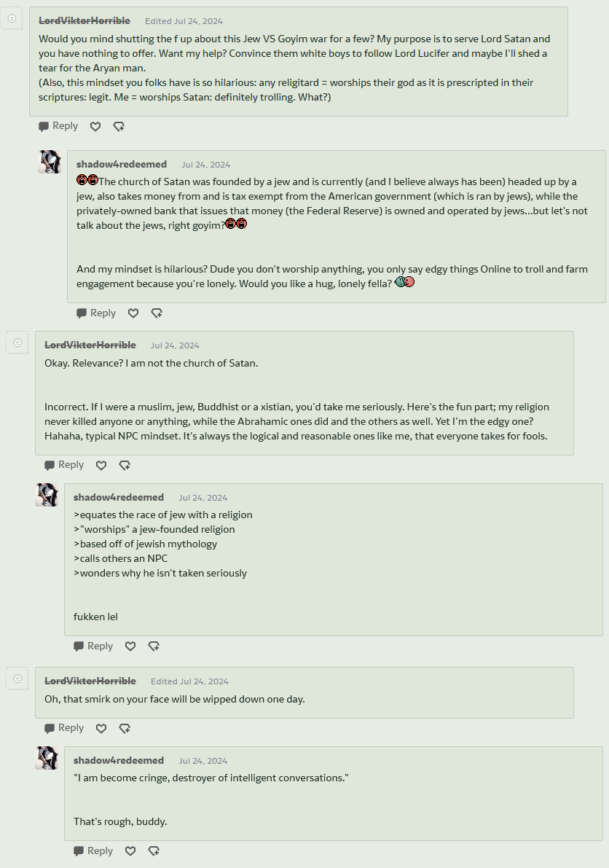Click the heart icon under the topmost comment
The width and height of the screenshot is (609, 868).
tap(95, 126)
